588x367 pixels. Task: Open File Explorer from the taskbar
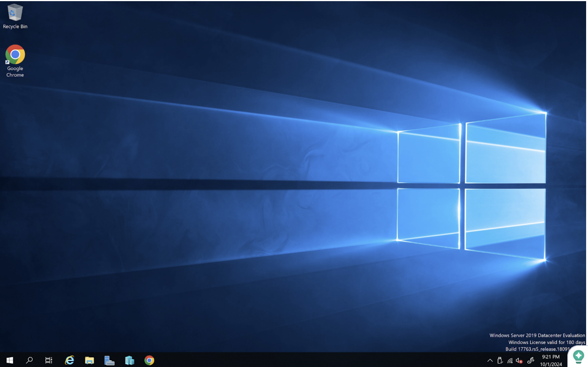[89, 360]
